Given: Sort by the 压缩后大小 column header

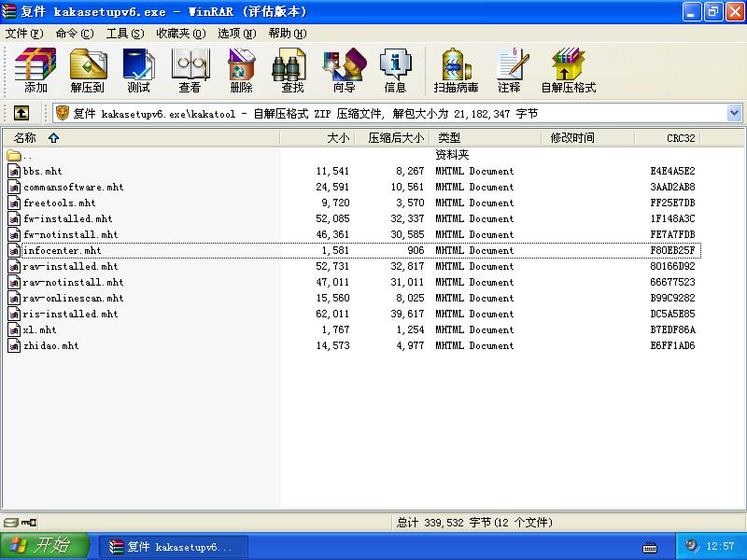Looking at the screenshot, I should (392, 138).
